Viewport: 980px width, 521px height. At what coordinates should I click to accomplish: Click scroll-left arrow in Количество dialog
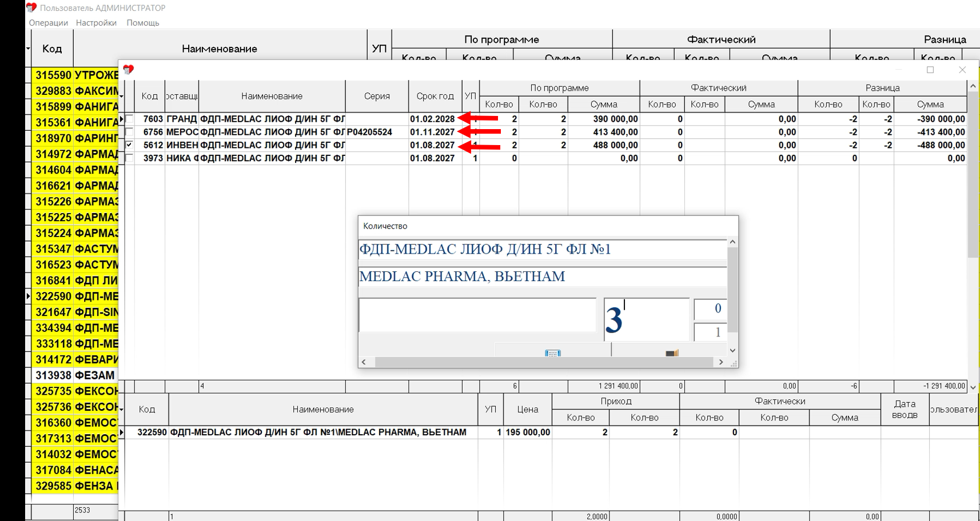(364, 362)
